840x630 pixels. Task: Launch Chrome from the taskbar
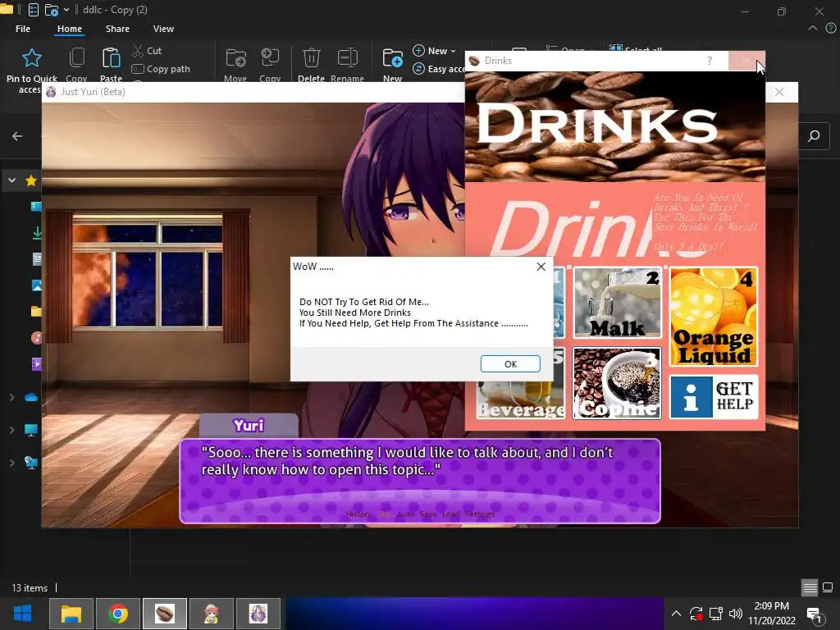[x=118, y=614]
